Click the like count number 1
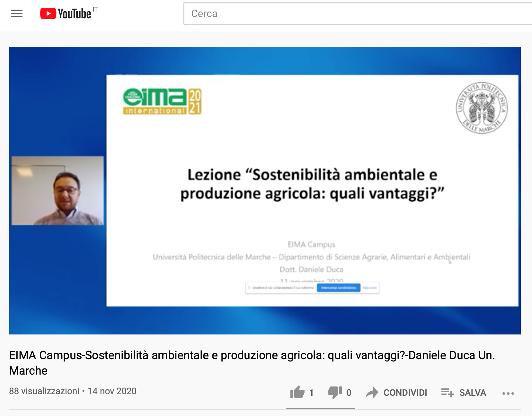 click(311, 393)
